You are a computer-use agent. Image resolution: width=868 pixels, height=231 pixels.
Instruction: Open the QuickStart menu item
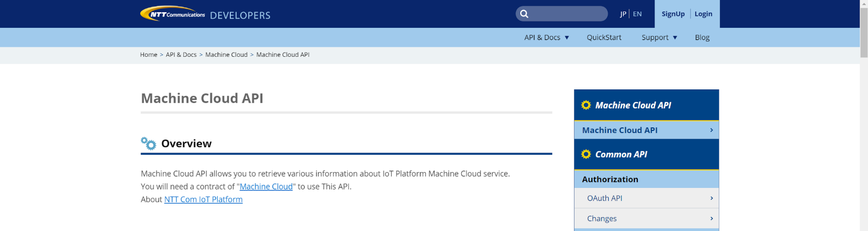pos(604,37)
